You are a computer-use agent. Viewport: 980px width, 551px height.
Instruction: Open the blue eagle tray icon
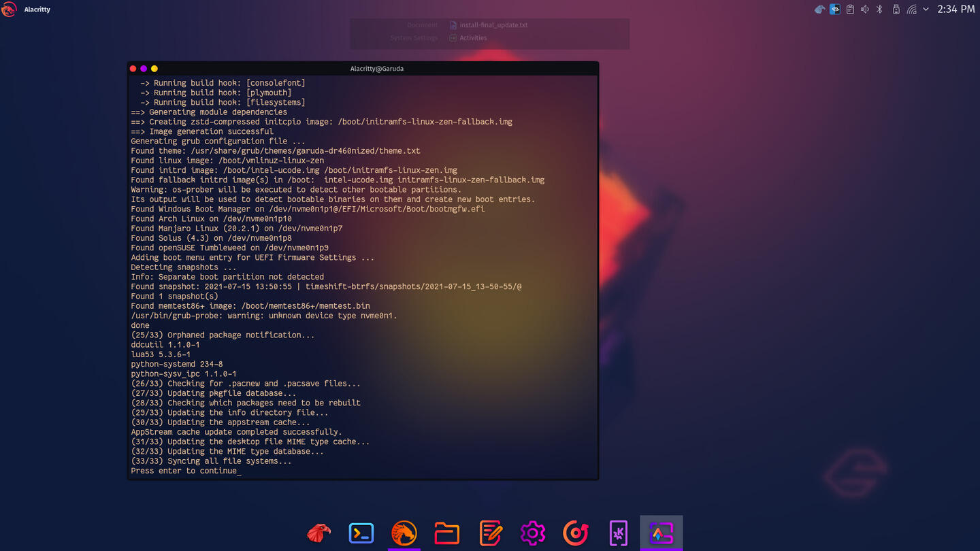pos(820,10)
